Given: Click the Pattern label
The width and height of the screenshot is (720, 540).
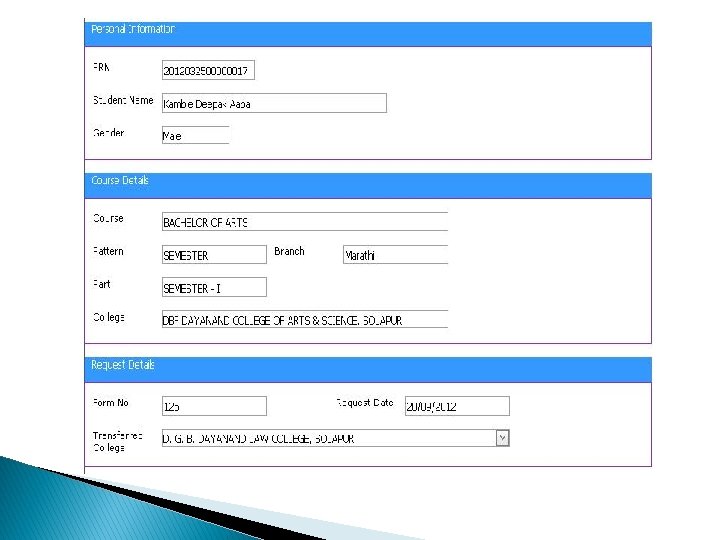Looking at the screenshot, I should click(x=108, y=251).
